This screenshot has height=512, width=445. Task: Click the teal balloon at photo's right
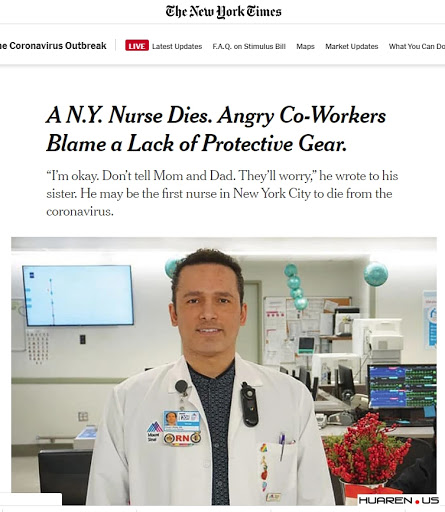click(376, 274)
